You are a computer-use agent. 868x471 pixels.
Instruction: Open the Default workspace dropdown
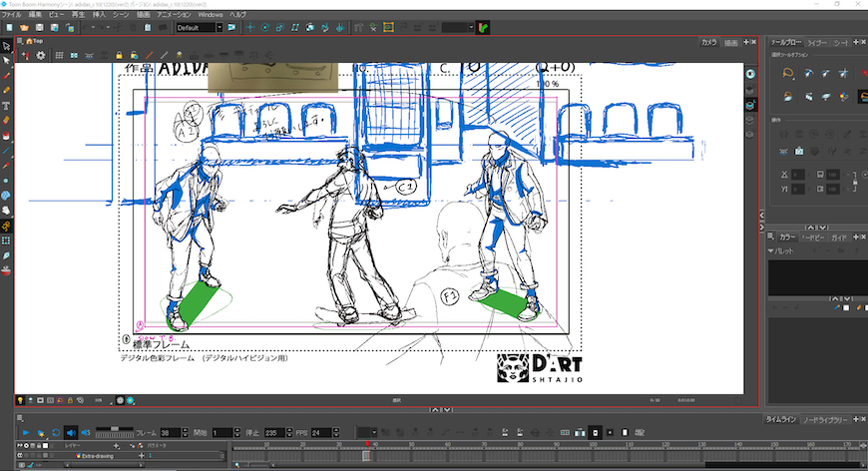click(x=219, y=27)
